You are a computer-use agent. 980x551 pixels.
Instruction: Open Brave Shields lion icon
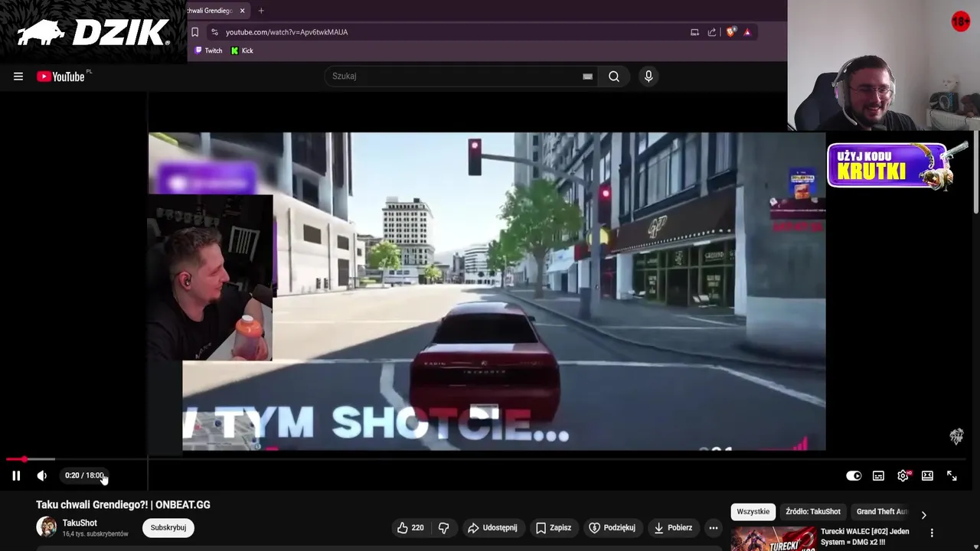coord(730,32)
